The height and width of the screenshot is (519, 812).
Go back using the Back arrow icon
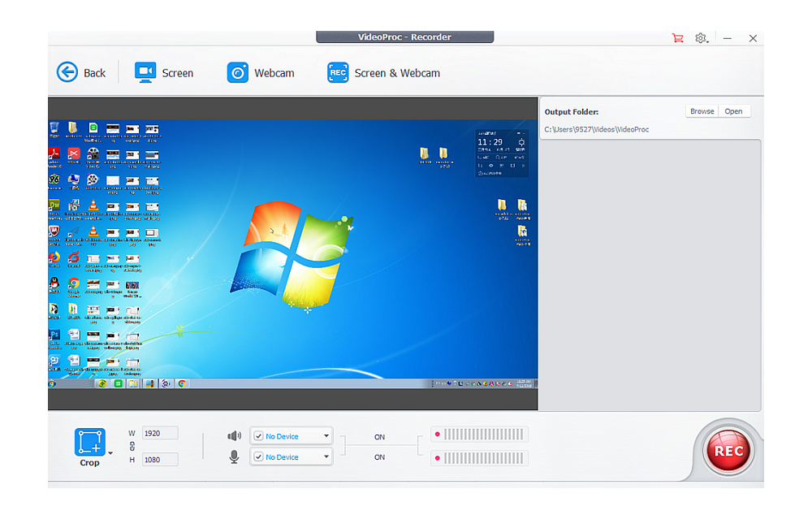[x=67, y=72]
